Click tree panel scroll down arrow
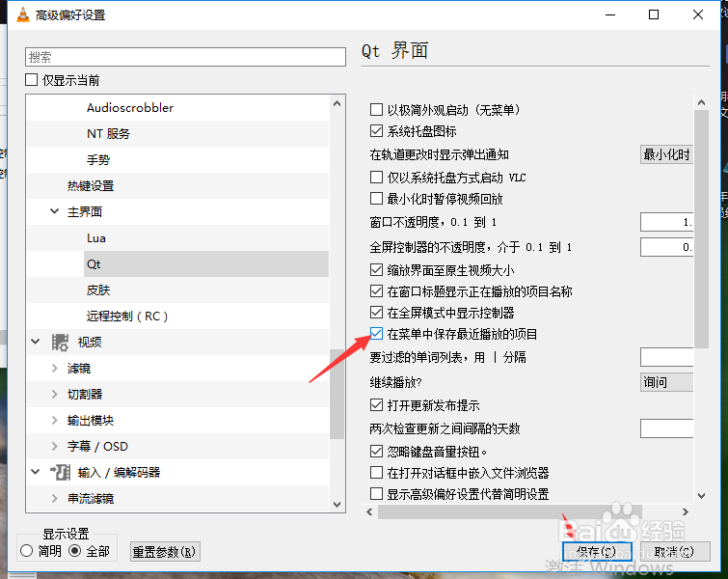Viewport: 728px width, 579px height. click(x=337, y=504)
